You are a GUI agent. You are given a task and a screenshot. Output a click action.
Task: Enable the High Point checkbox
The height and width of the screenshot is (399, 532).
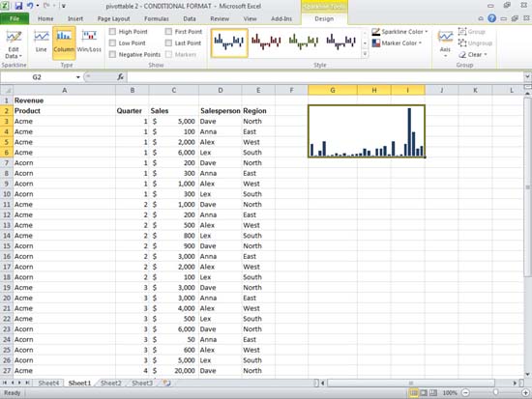pos(112,32)
